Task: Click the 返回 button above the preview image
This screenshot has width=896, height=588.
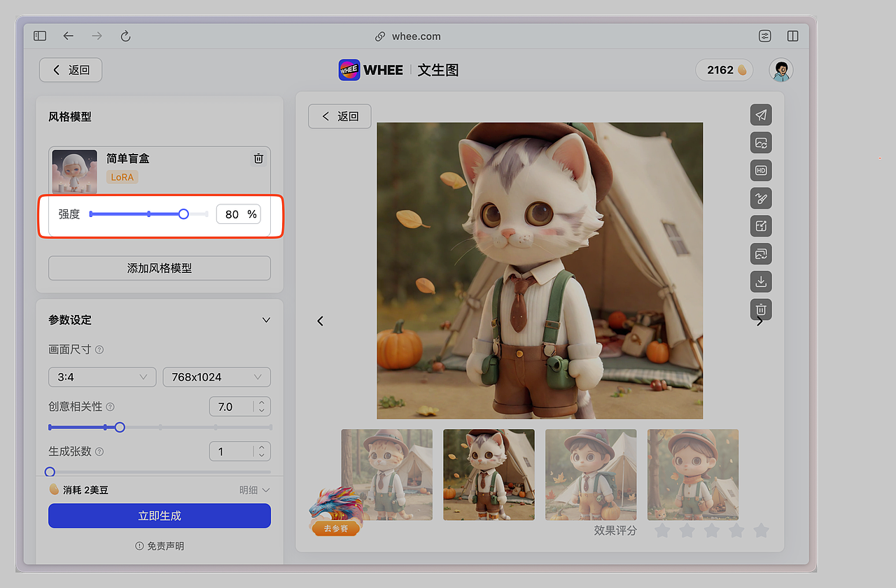Action: point(339,116)
